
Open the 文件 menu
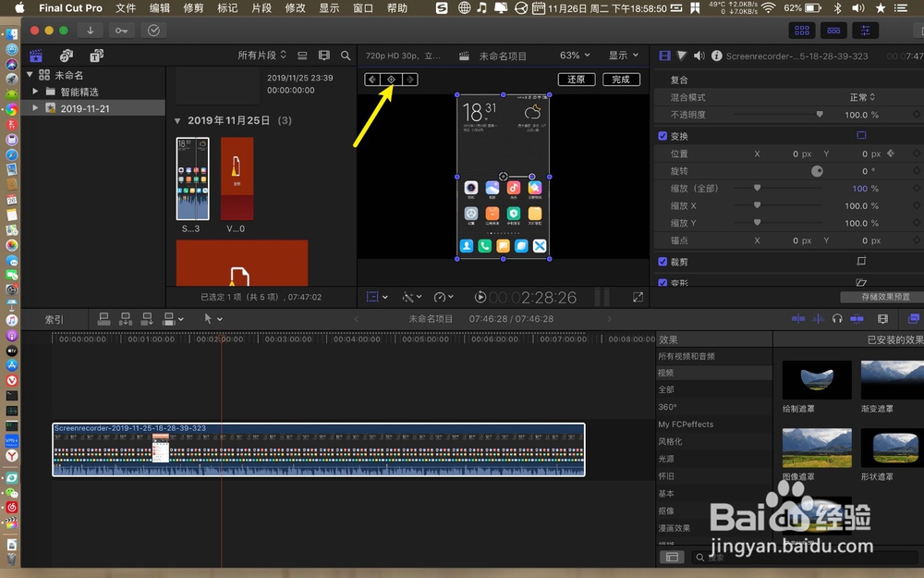[x=126, y=8]
